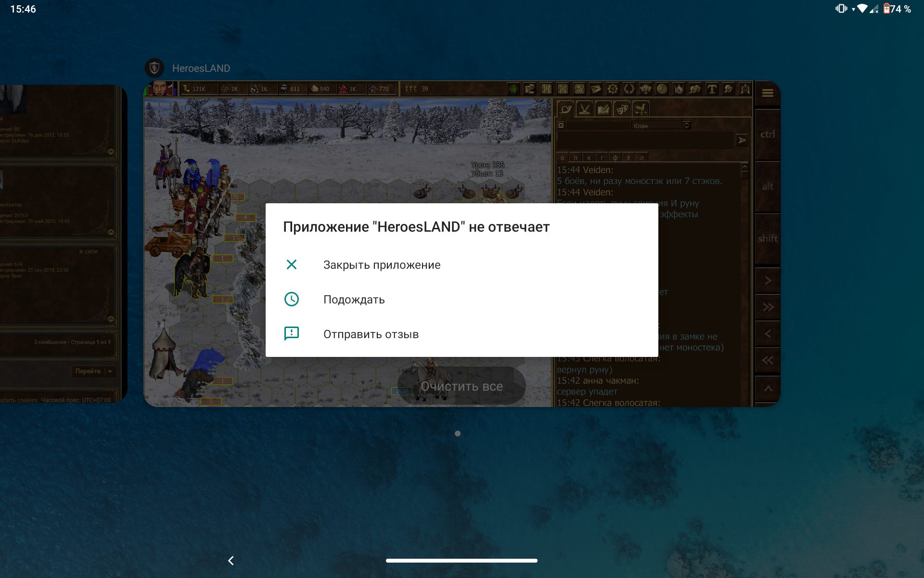Click the double-right chevron side button
This screenshot has width=924, height=578.
point(768,307)
